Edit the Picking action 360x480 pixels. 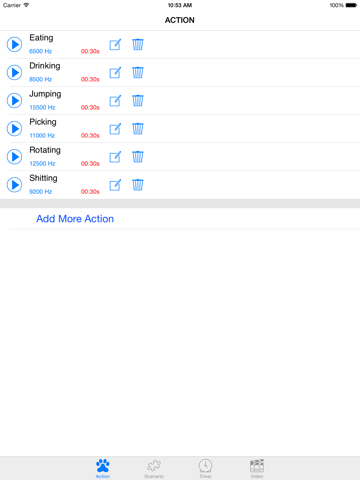point(115,129)
